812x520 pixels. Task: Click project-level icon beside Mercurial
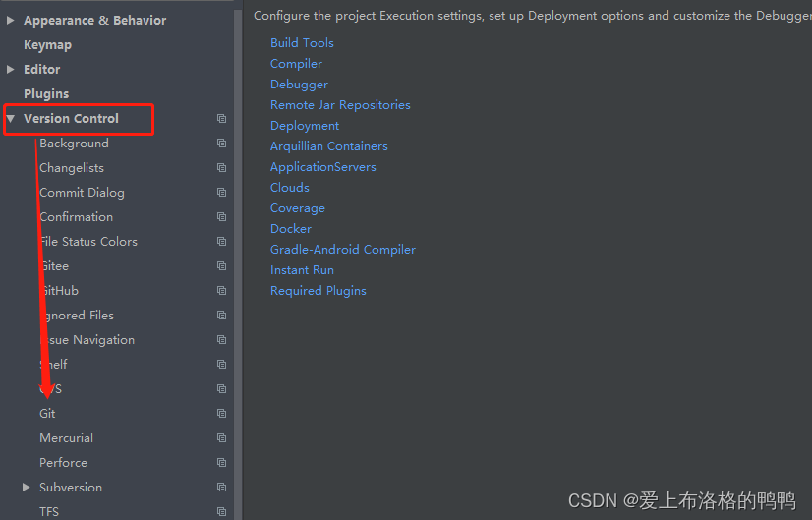[221, 438]
